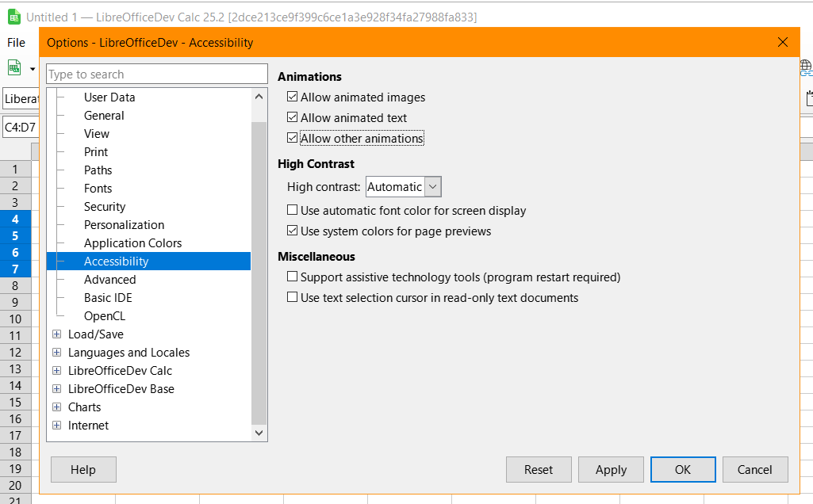The width and height of the screenshot is (813, 504).
Task: Toggle Use system colors for page previews
Action: tap(293, 231)
